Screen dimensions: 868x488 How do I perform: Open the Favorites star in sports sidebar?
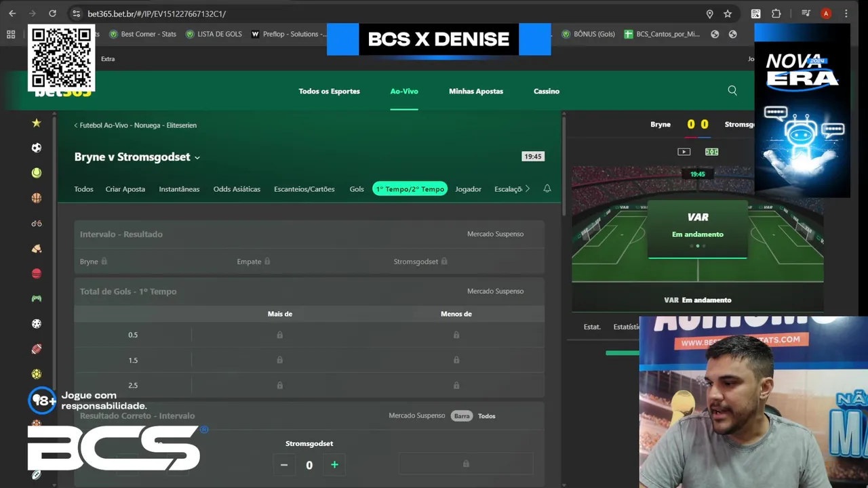coord(37,123)
